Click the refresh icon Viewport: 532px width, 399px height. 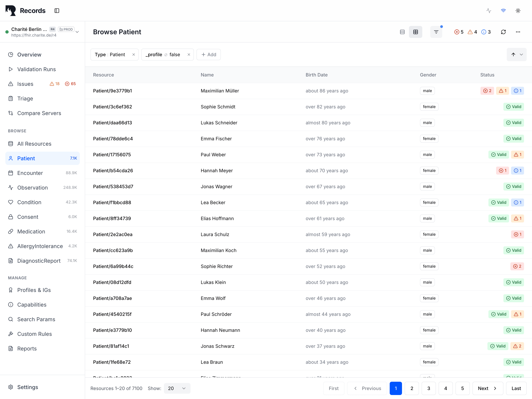click(503, 32)
